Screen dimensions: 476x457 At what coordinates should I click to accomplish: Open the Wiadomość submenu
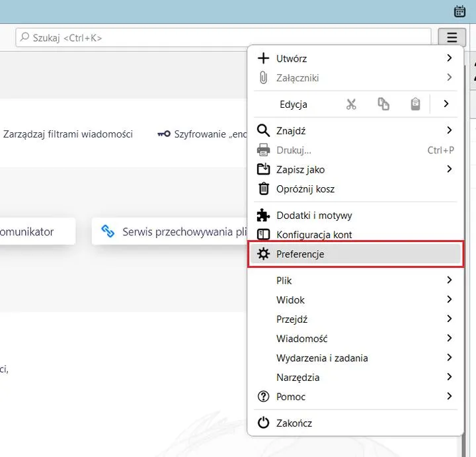(356, 339)
